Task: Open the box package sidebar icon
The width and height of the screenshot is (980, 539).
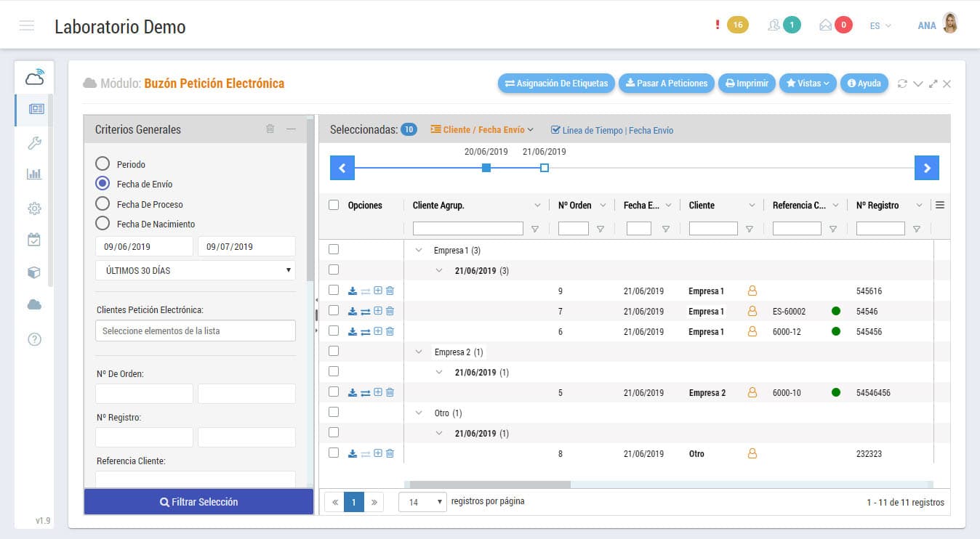Action: pos(34,272)
